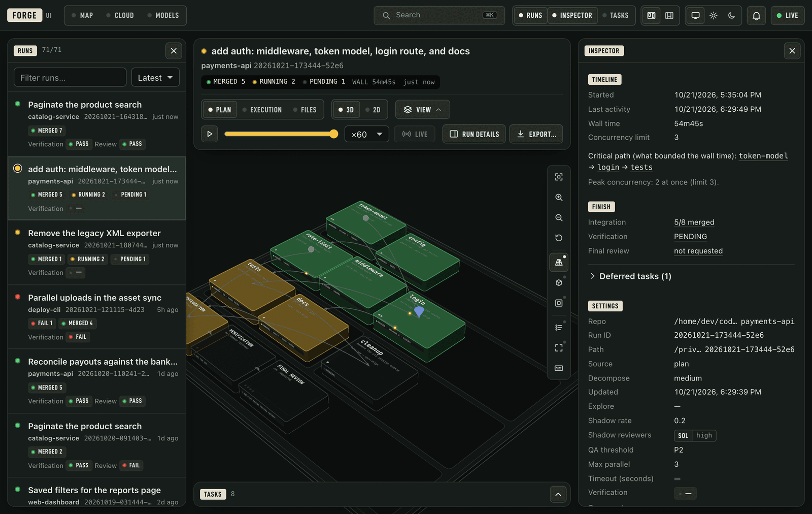Switch to the FILES tab
The height and width of the screenshot is (514, 812).
[305, 110]
